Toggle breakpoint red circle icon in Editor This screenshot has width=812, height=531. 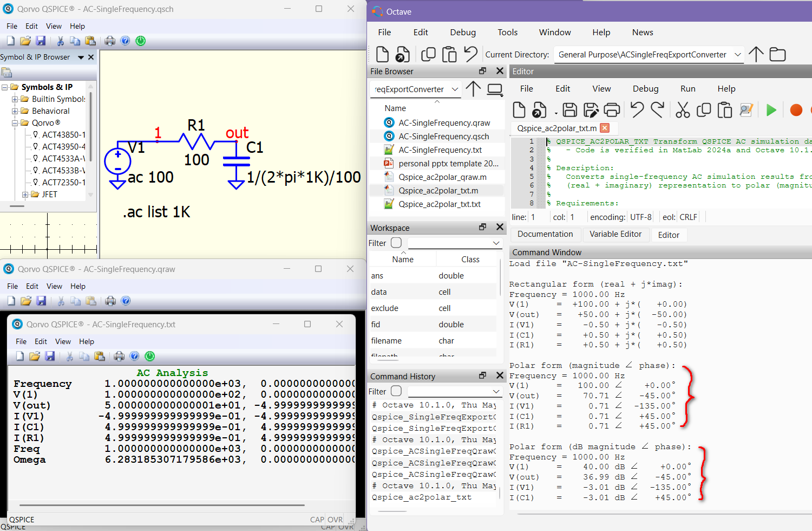click(x=796, y=110)
